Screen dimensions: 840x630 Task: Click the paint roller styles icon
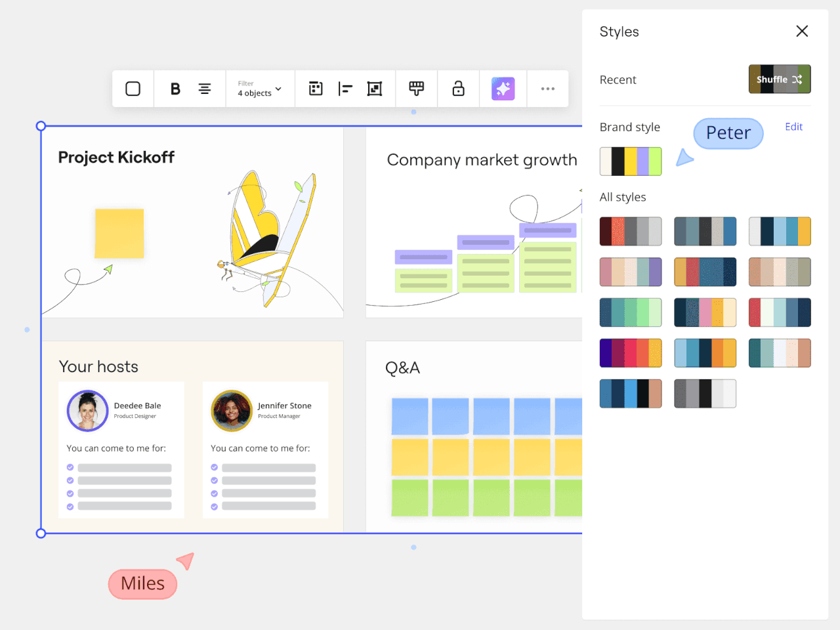click(x=416, y=89)
